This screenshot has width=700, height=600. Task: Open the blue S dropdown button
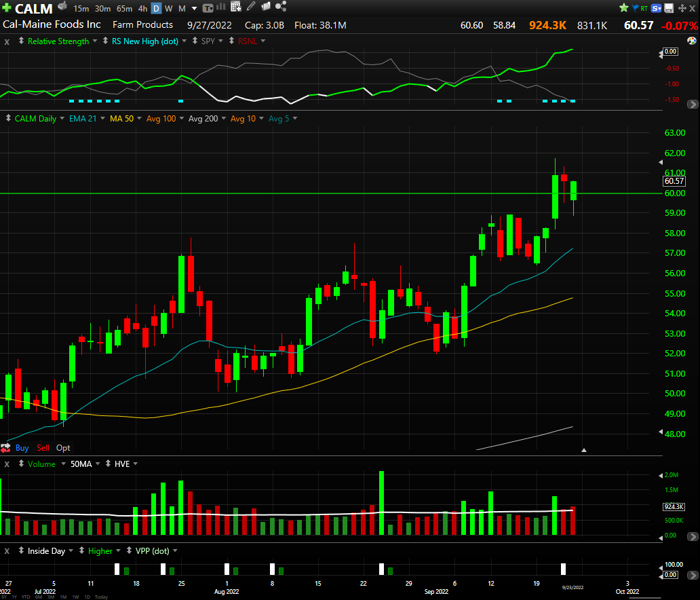(657, 8)
